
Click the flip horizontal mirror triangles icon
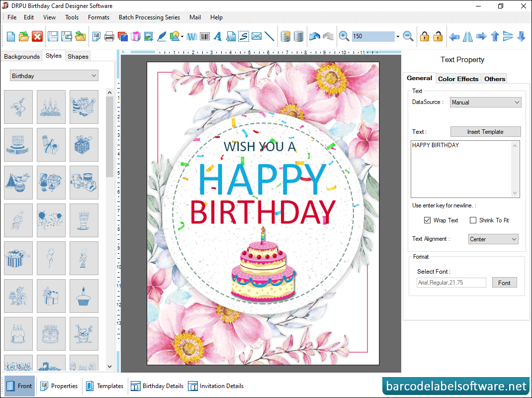pos(467,36)
